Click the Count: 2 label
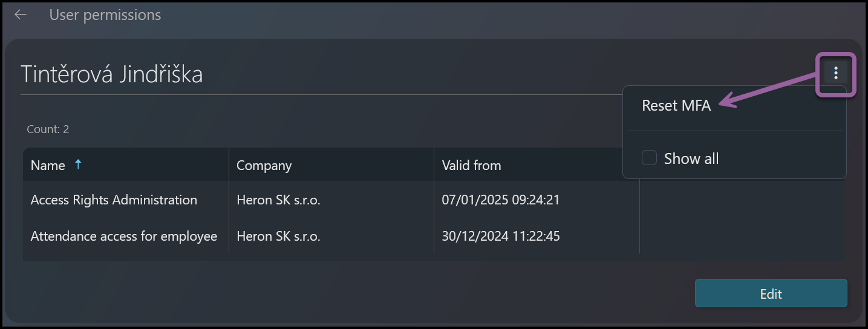This screenshot has height=329, width=868. tap(48, 129)
